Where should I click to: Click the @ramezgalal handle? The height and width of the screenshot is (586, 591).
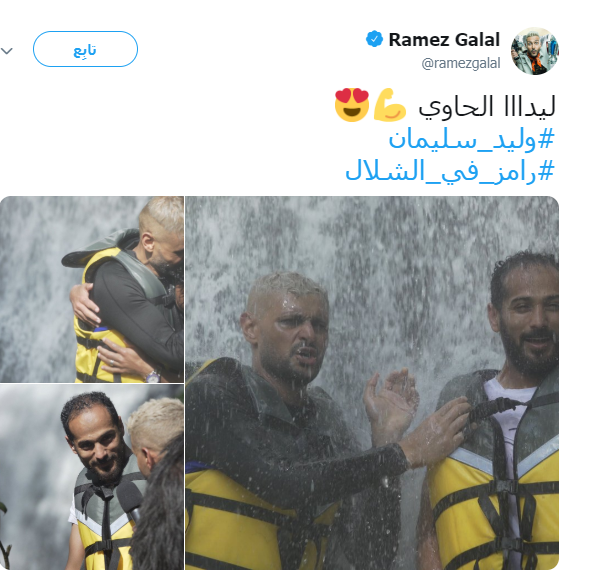[x=461, y=63]
